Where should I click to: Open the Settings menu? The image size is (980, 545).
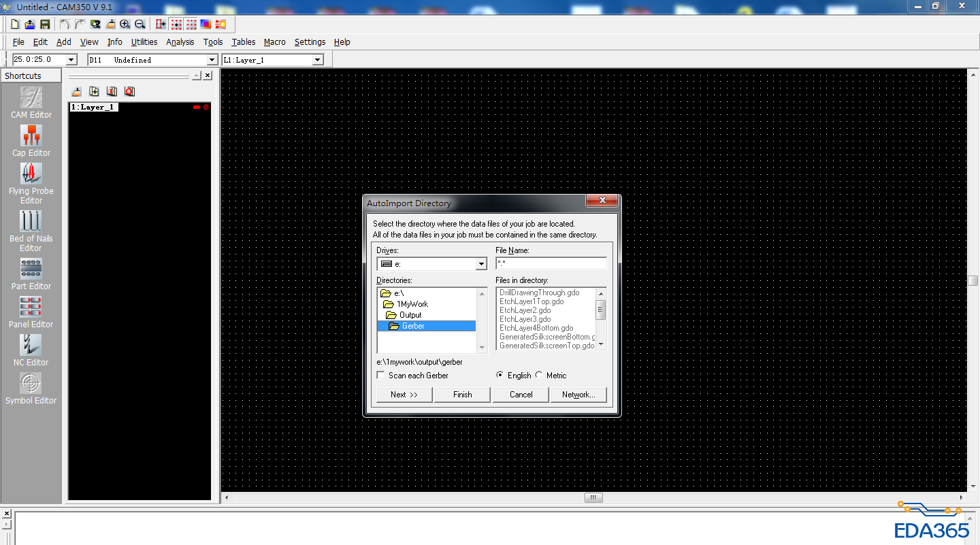(x=310, y=42)
